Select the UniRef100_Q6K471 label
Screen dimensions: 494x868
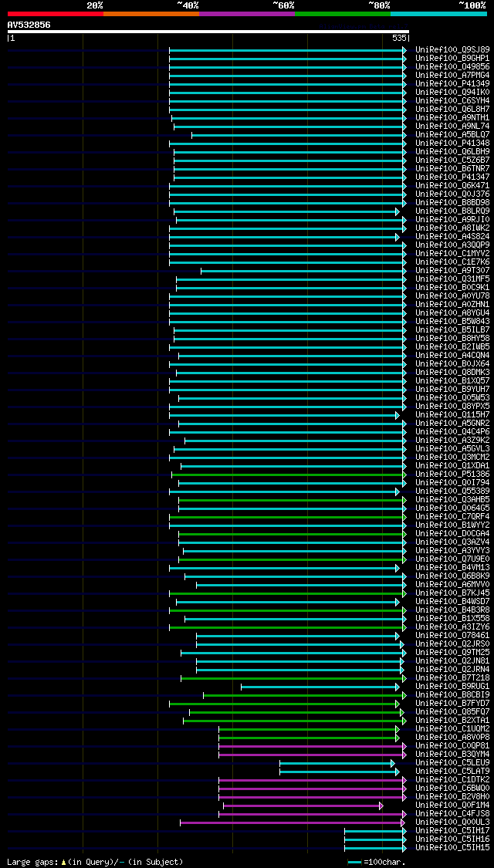pyautogui.click(x=452, y=185)
